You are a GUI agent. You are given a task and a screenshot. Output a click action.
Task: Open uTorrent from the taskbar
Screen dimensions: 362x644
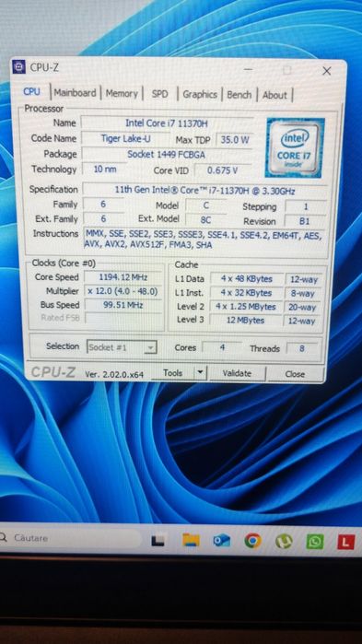click(284, 542)
